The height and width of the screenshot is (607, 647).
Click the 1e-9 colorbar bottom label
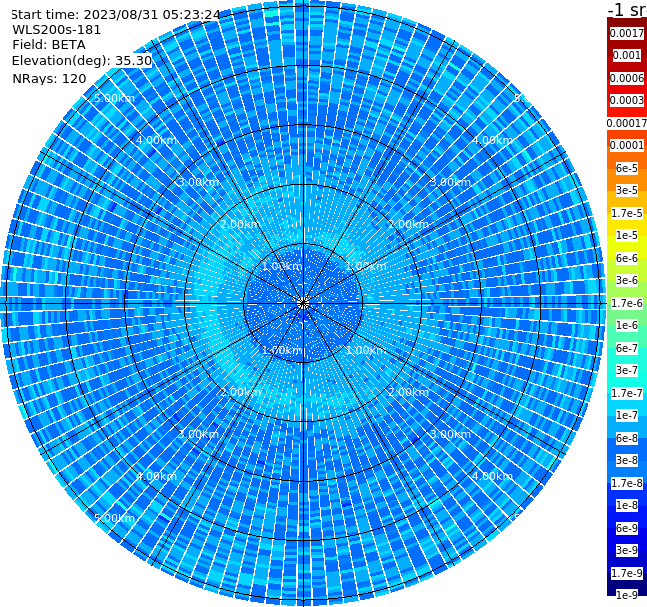point(627,595)
